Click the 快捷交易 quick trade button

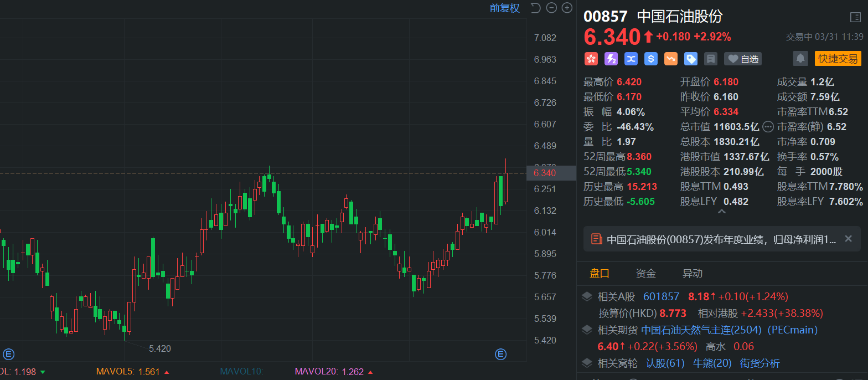pos(838,59)
